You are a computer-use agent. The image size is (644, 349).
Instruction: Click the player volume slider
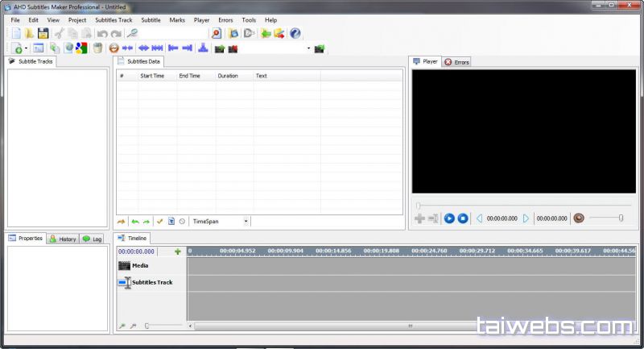point(606,218)
